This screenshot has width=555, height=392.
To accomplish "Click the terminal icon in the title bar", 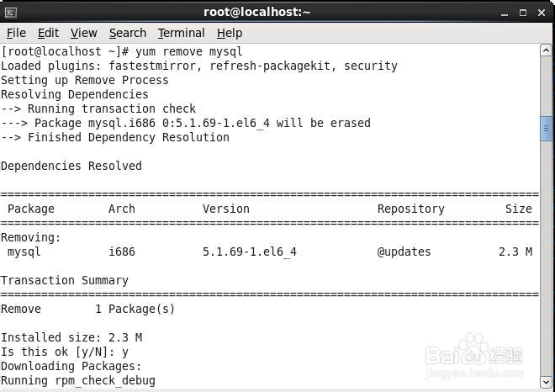I will point(10,13).
